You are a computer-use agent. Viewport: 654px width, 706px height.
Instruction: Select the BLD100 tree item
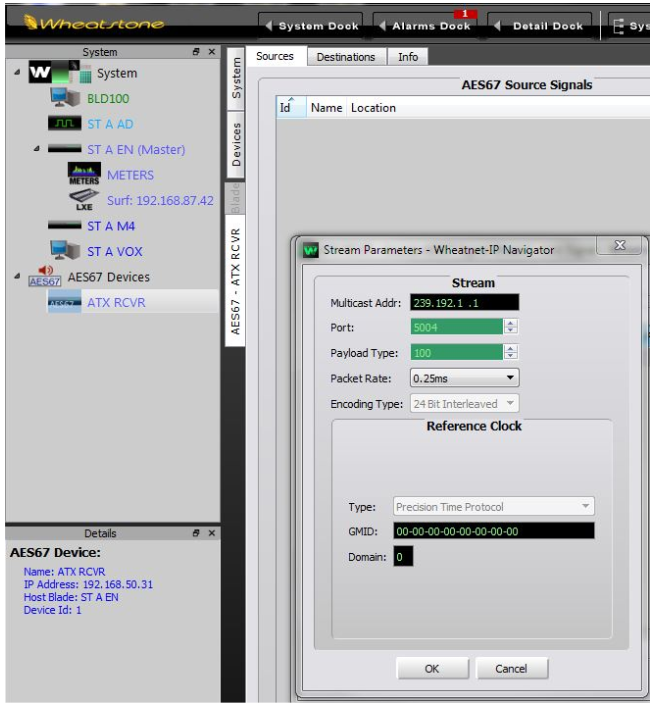coord(108,98)
